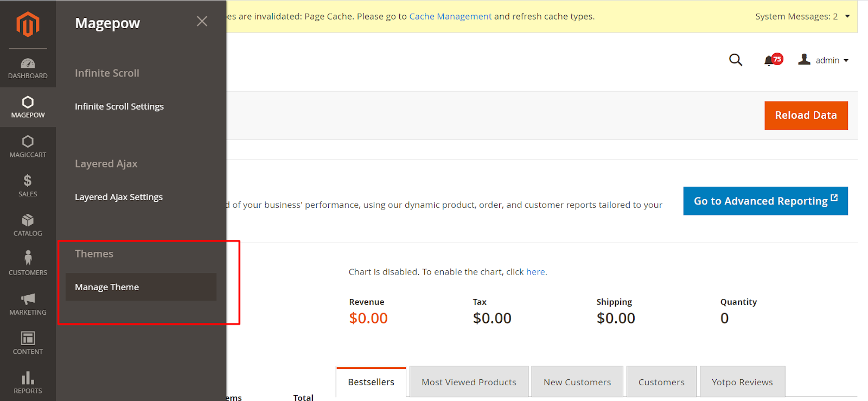The image size is (868, 401).
Task: Open the Marketing megaphone icon menu
Action: click(x=28, y=304)
